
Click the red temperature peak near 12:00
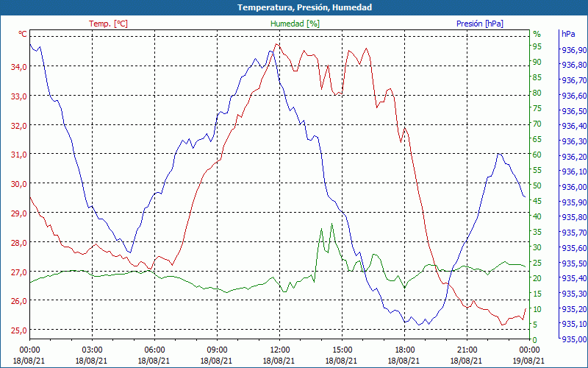coord(277,44)
